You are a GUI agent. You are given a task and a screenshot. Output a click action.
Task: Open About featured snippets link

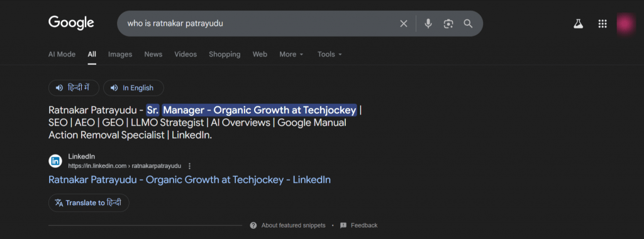pyautogui.click(x=293, y=225)
